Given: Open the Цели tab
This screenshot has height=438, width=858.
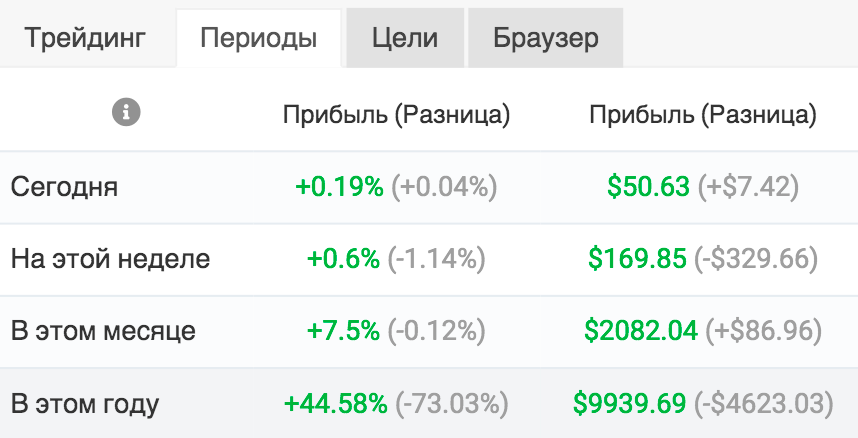Looking at the screenshot, I should tap(405, 38).
